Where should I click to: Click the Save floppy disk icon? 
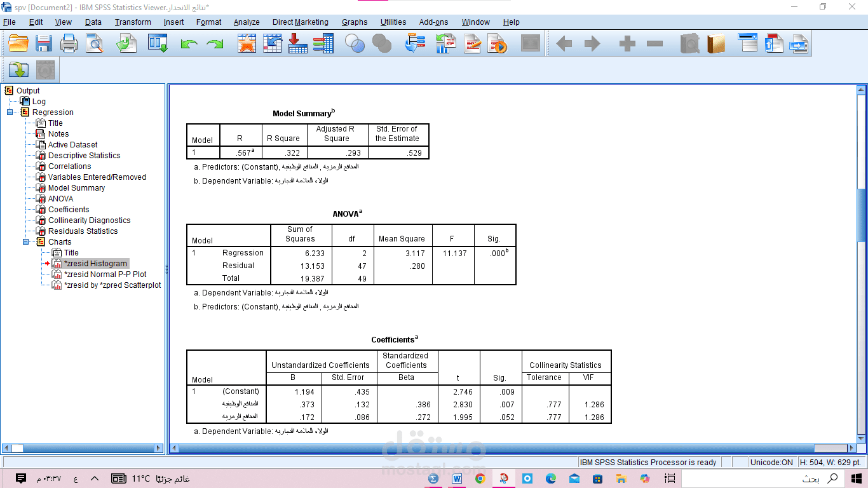point(44,44)
